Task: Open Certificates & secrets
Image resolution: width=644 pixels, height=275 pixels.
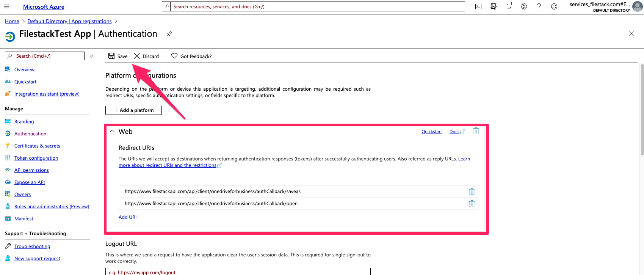Action: 37,146
